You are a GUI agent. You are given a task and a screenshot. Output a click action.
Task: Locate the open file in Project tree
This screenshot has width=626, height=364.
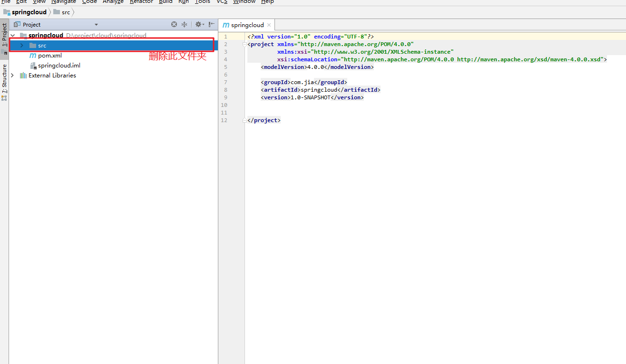click(x=174, y=24)
